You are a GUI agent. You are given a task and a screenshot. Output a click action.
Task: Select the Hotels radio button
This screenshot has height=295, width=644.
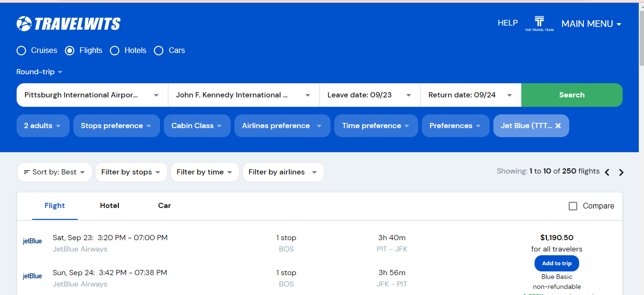(x=115, y=51)
